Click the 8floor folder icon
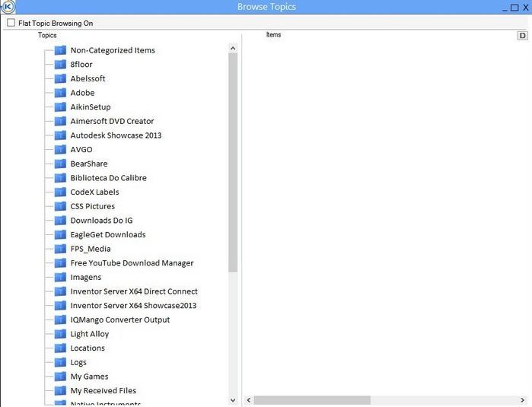Image resolution: width=532 pixels, height=407 pixels. click(x=60, y=65)
